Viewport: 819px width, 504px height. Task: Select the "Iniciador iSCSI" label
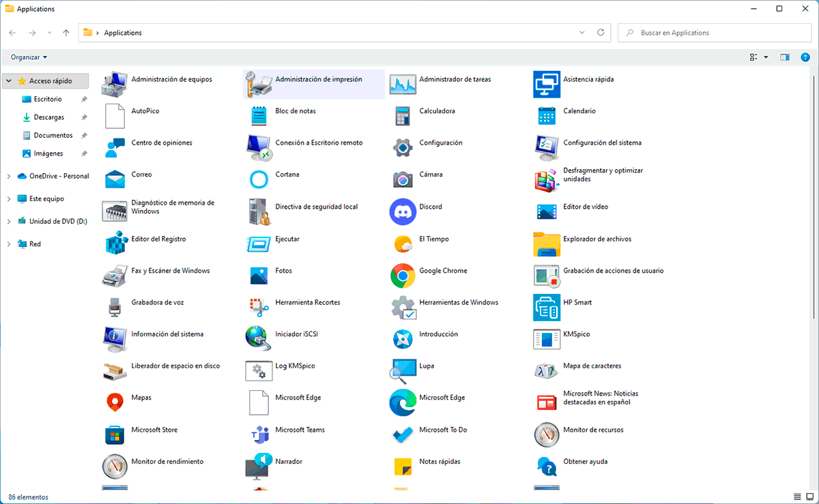pos(296,334)
